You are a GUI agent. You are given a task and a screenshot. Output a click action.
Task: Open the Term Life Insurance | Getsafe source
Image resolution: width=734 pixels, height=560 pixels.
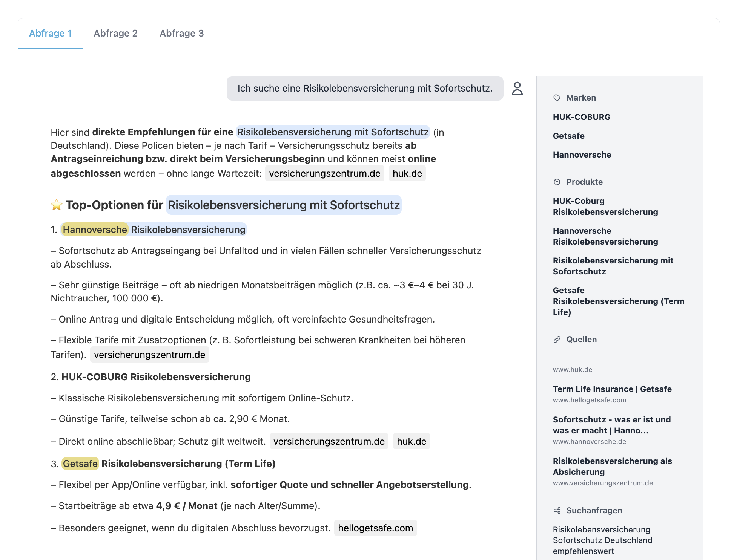coord(612,389)
